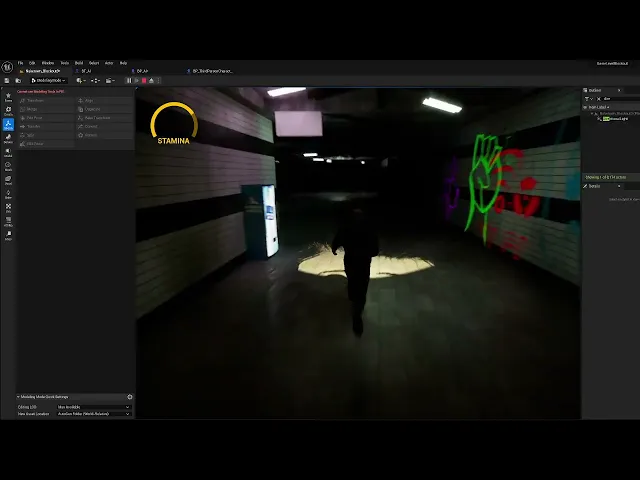
Task: Open the Select menu
Action: 94,63
